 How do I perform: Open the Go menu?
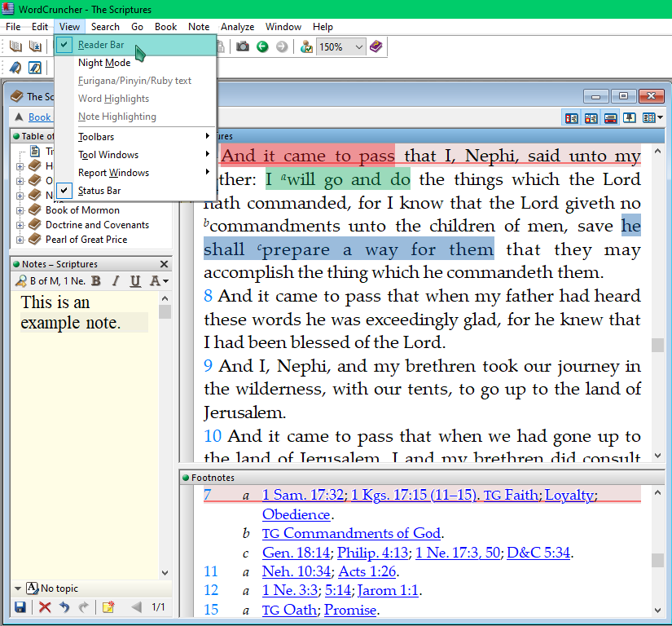(137, 27)
